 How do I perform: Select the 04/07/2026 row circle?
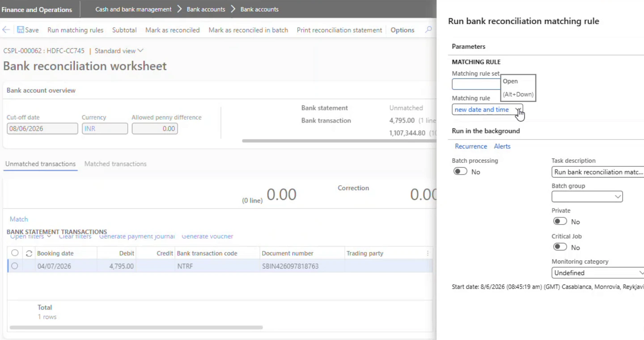pyautogui.click(x=15, y=266)
